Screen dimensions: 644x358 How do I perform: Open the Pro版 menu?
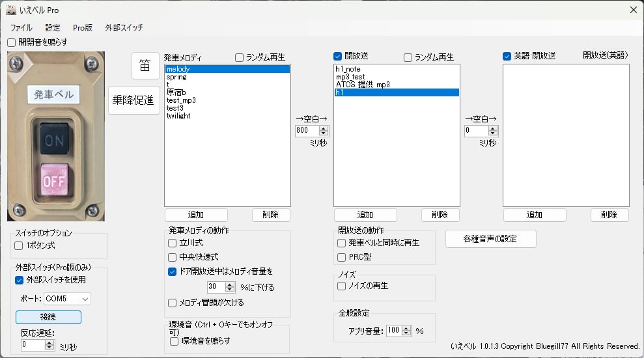(83, 28)
